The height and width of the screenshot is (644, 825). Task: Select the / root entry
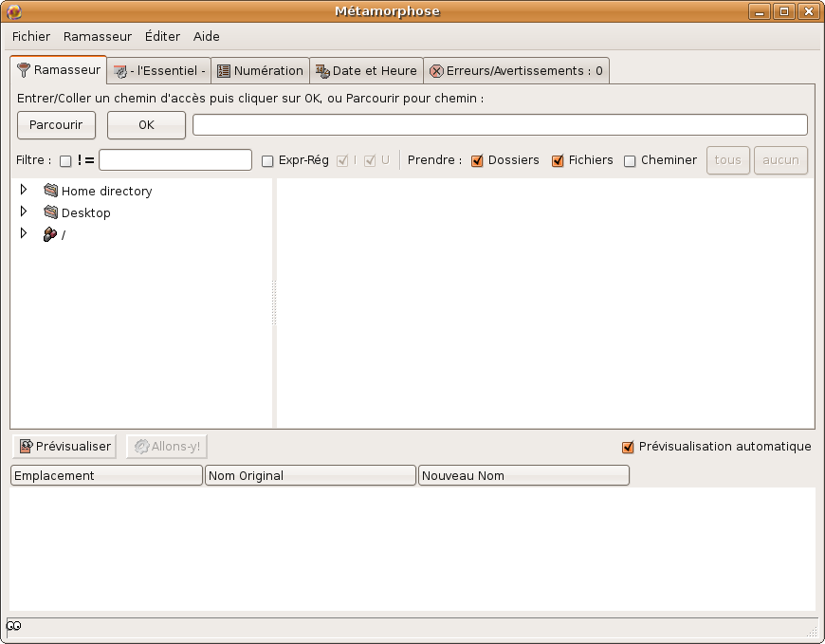(64, 234)
